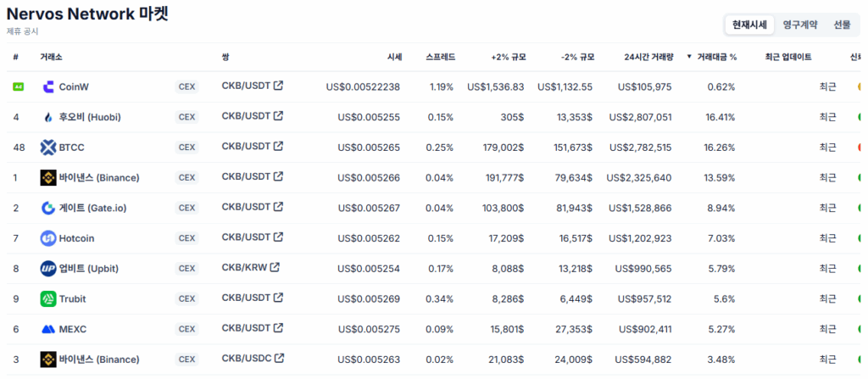Click the Upbit exchange logo
The width and height of the screenshot is (868, 379).
(x=48, y=269)
